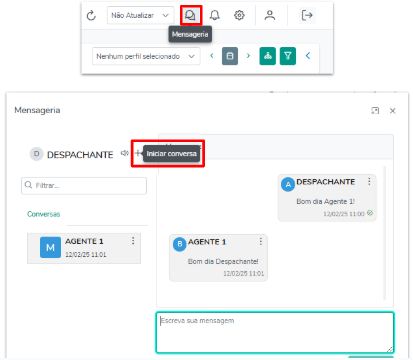The height and width of the screenshot is (360, 413).
Task: Click the logout arrow icon
Action: coord(307,15)
